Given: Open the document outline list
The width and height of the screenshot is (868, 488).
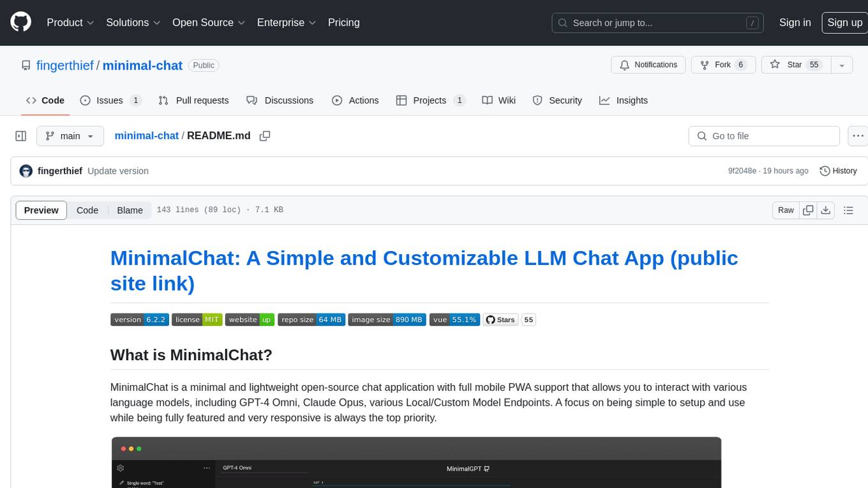Looking at the screenshot, I should tap(848, 210).
